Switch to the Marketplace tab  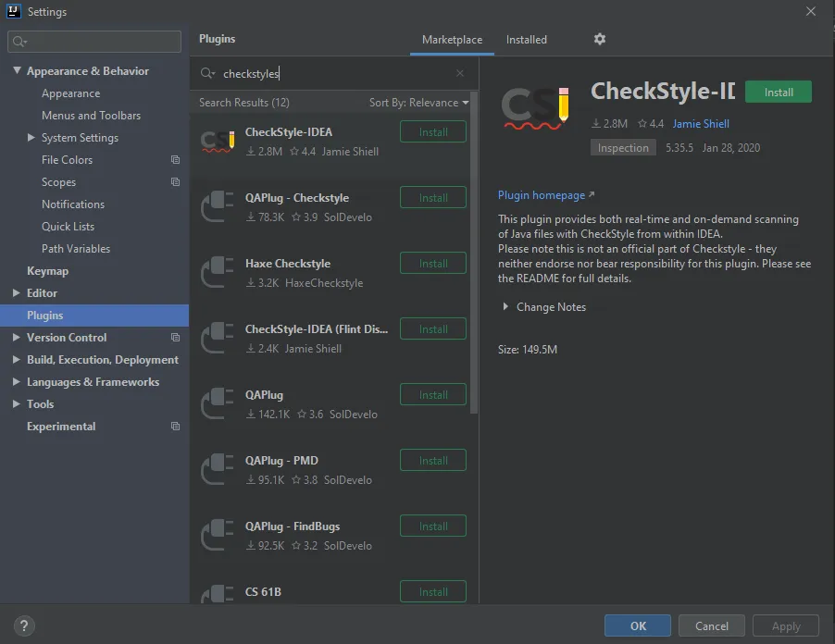pyautogui.click(x=452, y=40)
